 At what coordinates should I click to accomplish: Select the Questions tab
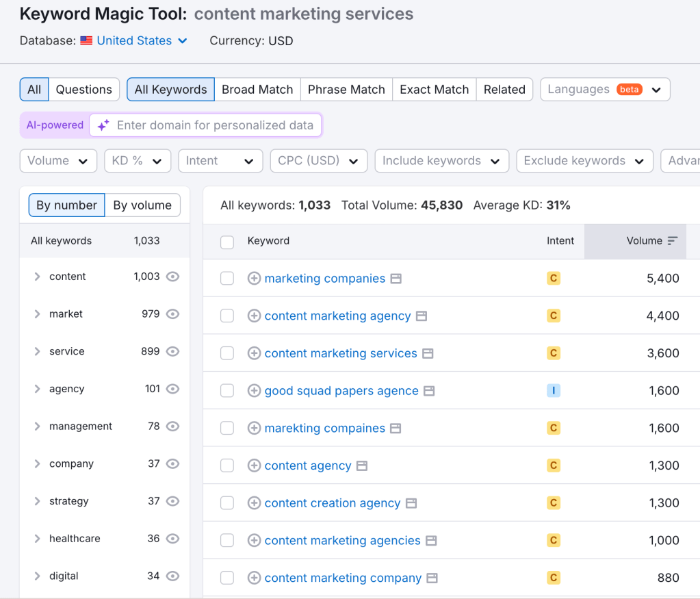(83, 90)
